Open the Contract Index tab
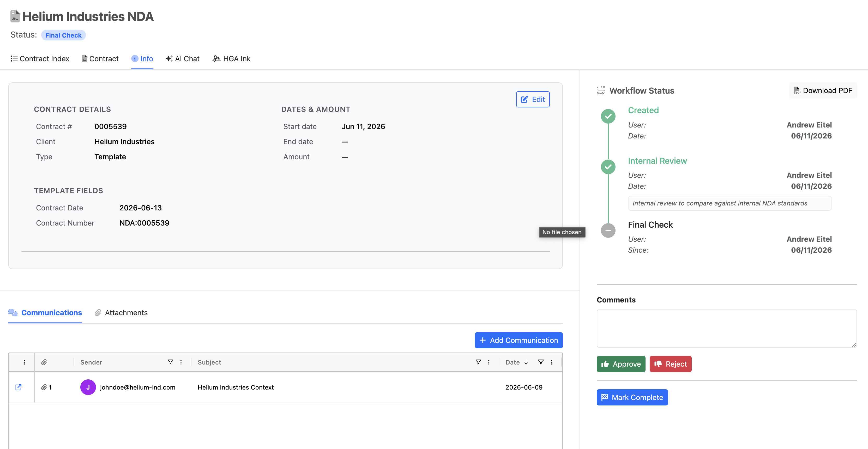This screenshot has height=449, width=868. tap(40, 59)
